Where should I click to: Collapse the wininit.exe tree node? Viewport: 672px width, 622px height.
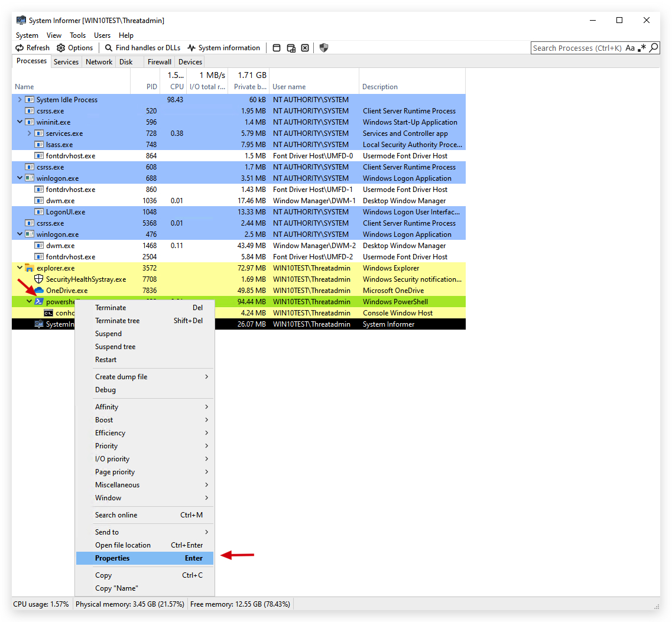pyautogui.click(x=20, y=122)
